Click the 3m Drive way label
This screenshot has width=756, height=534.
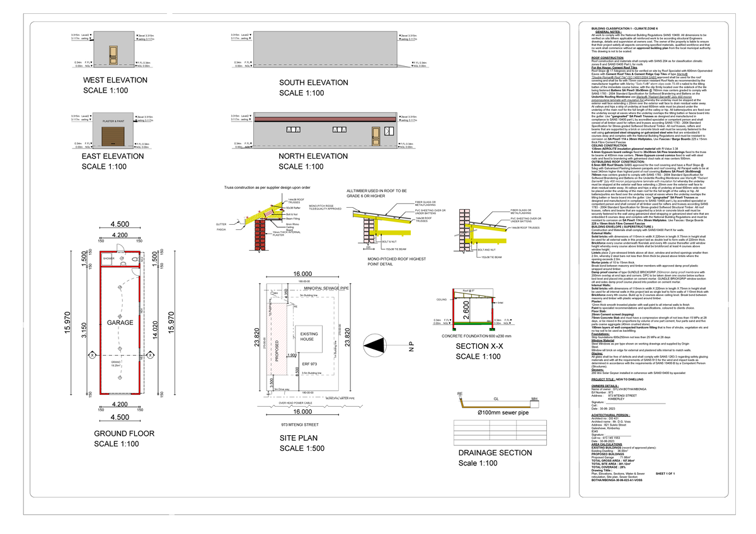tap(281, 389)
